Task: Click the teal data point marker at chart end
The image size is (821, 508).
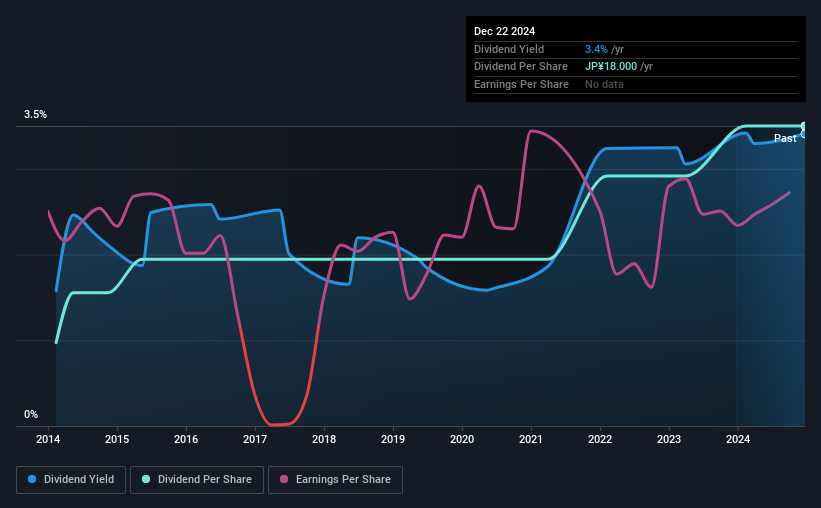Action: (x=804, y=126)
